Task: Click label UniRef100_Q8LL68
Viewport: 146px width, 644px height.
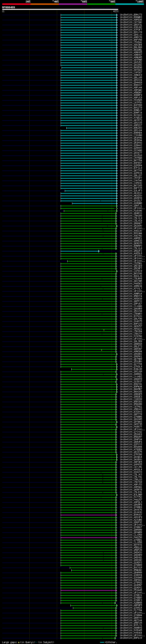Action: [131, 77]
